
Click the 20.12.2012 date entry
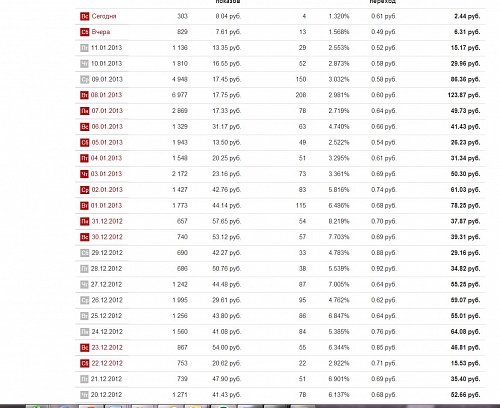(x=106, y=395)
